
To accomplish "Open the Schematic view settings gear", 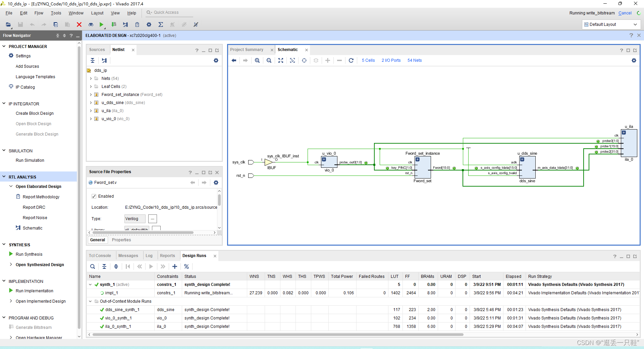I will 634,60.
